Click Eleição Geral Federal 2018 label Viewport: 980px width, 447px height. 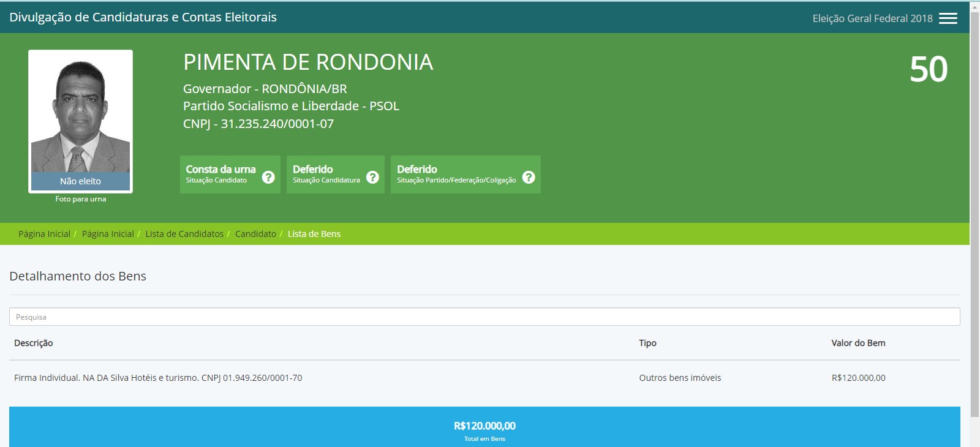click(872, 18)
